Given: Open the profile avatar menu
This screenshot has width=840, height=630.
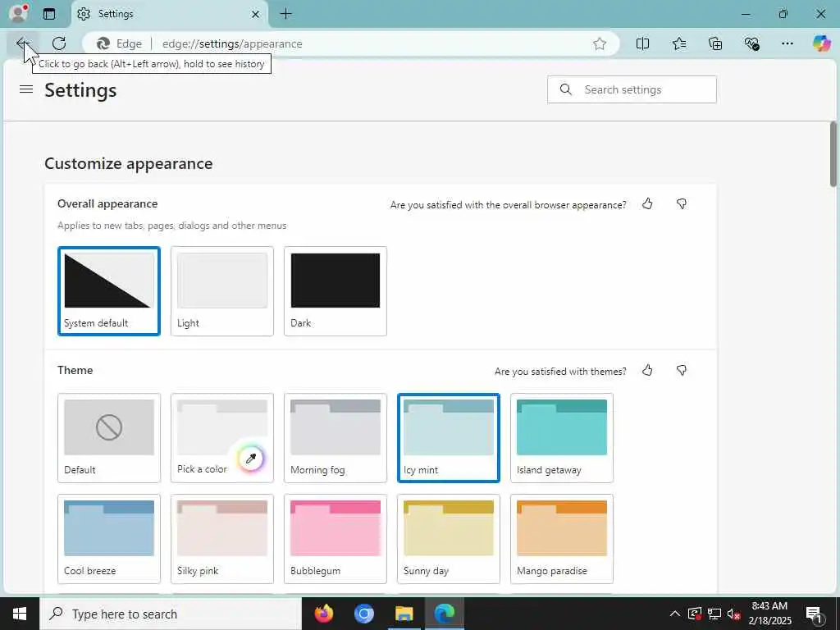Looking at the screenshot, I should (x=18, y=13).
